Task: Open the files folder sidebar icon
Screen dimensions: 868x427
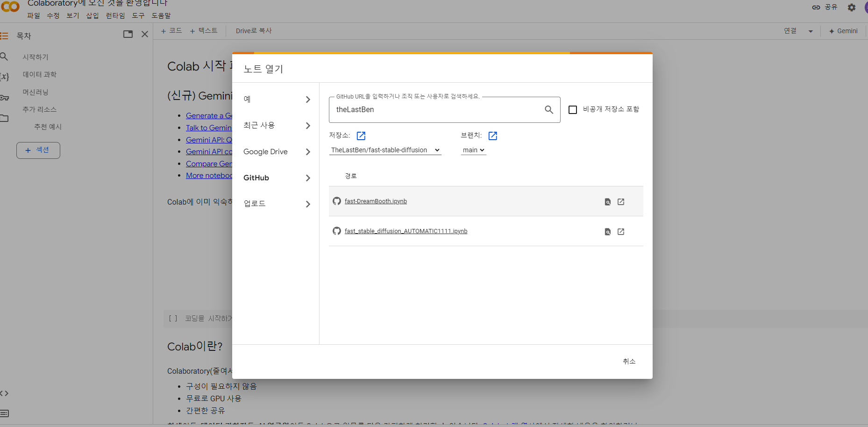Action: point(4,118)
